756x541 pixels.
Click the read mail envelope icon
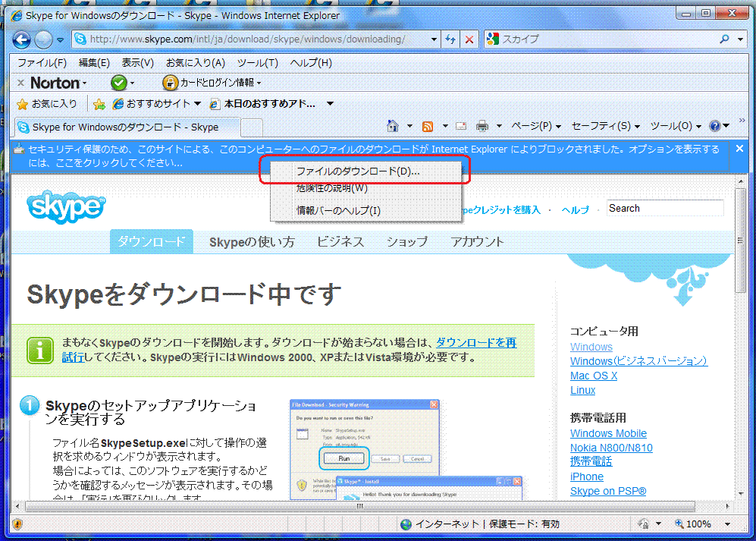[462, 127]
